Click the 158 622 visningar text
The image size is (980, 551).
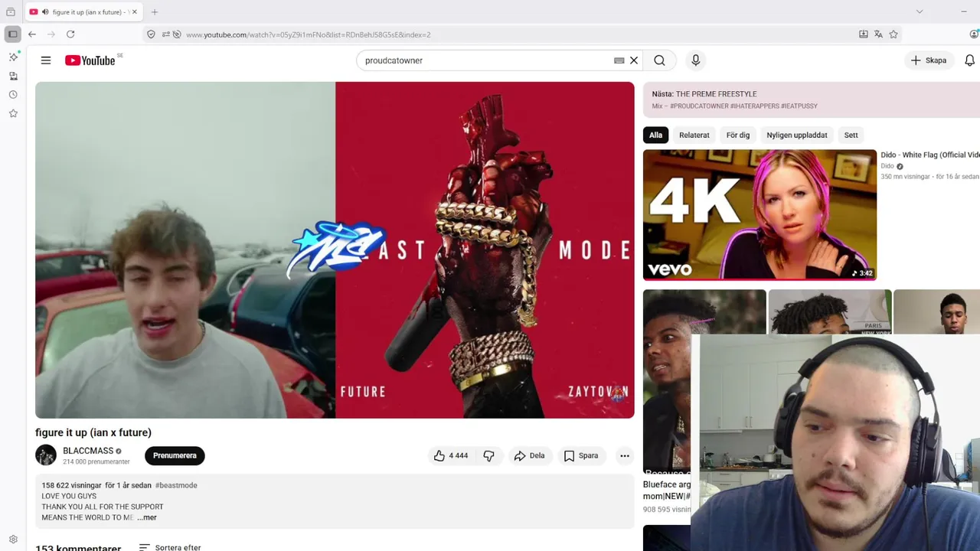click(x=71, y=485)
